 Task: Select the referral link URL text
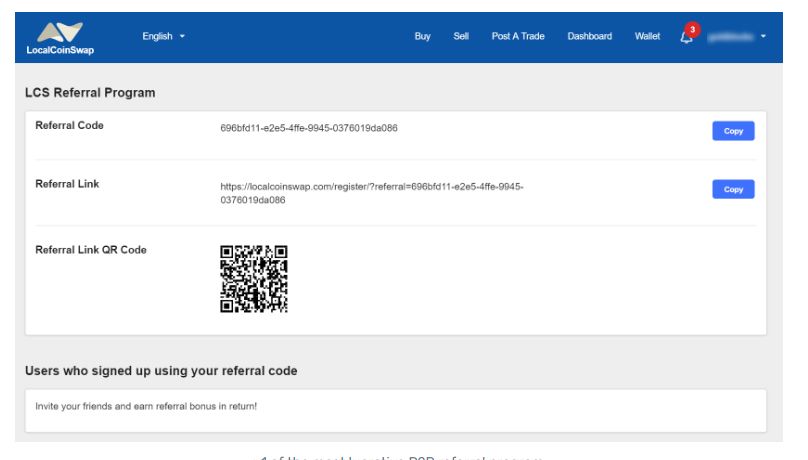372,193
